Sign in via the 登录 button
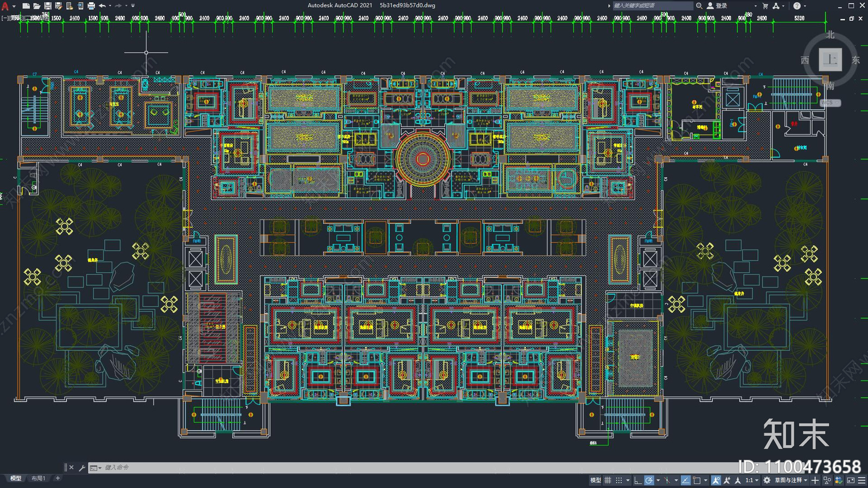Image resolution: width=868 pixels, height=488 pixels. pyautogui.click(x=717, y=5)
